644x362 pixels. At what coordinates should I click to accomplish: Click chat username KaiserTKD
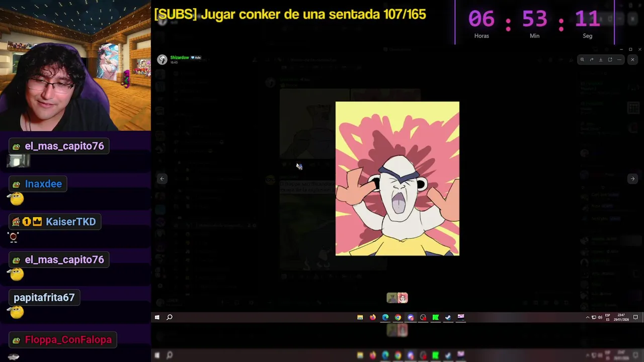click(x=70, y=222)
